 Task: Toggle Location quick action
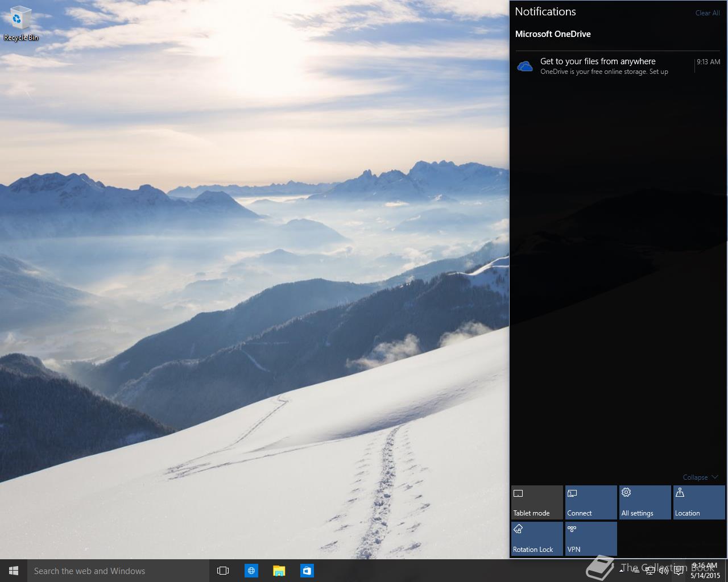tap(699, 502)
